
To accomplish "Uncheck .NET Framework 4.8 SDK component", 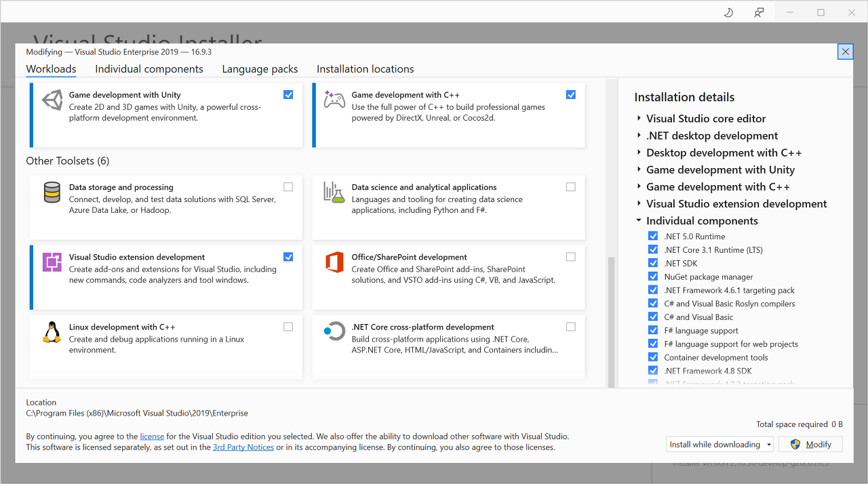I will click(653, 371).
